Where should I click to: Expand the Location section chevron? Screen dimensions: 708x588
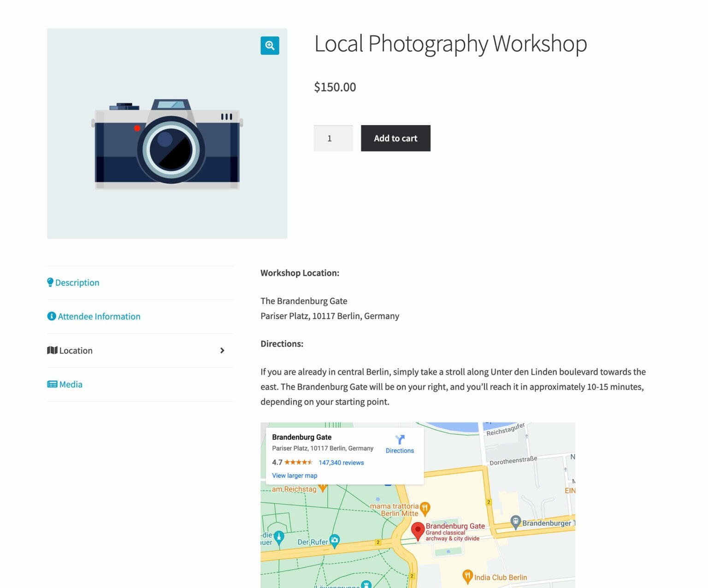pos(223,350)
